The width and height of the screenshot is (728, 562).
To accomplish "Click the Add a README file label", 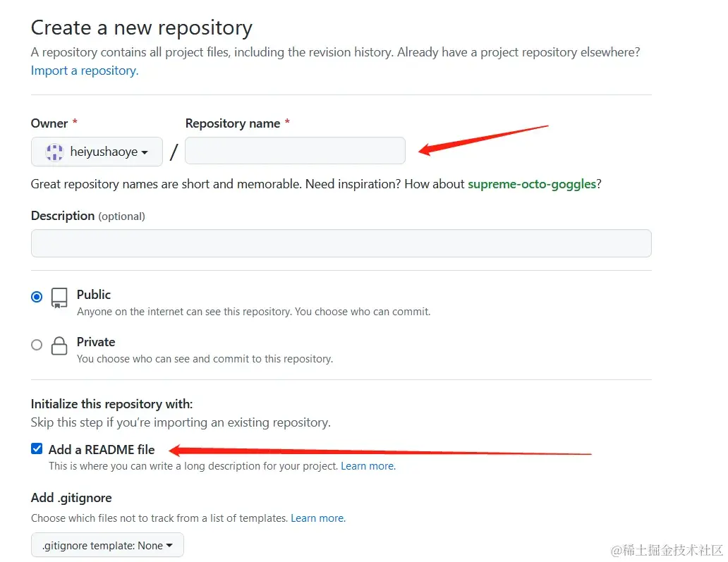I will tap(102, 450).
